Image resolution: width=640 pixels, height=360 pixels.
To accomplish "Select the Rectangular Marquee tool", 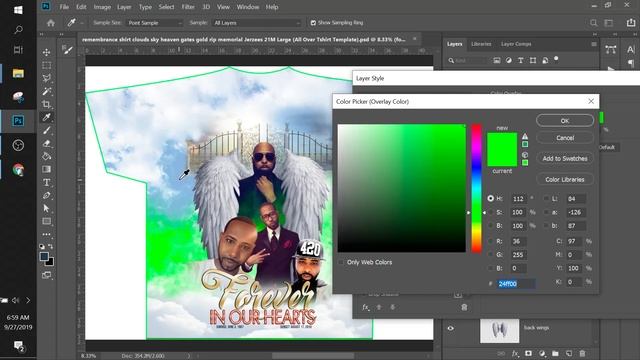I will pyautogui.click(x=47, y=65).
